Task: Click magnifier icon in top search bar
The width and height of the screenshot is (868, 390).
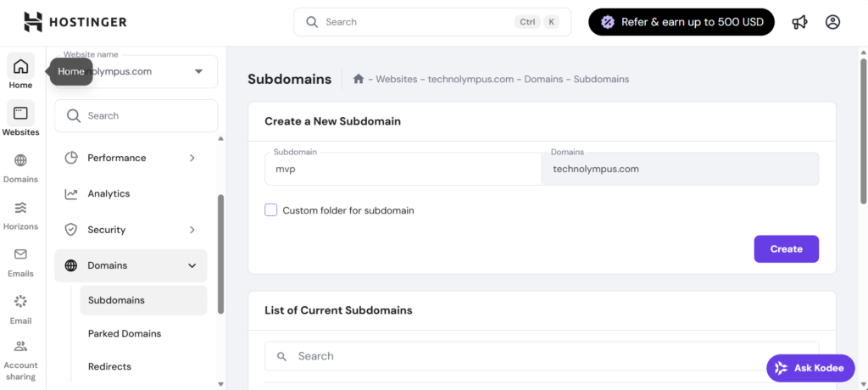Action: 312,22
